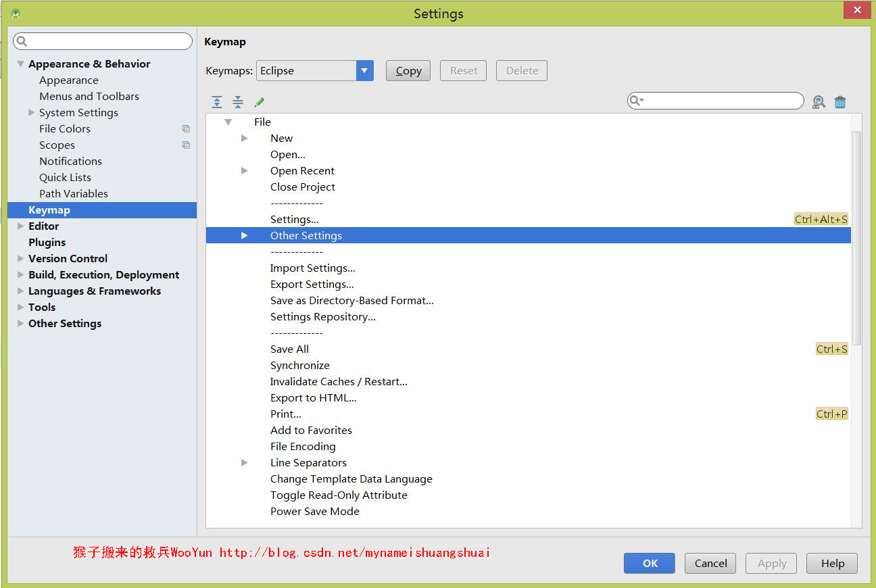
Task: Collapse the File node in keymap tree
Action: 228,122
